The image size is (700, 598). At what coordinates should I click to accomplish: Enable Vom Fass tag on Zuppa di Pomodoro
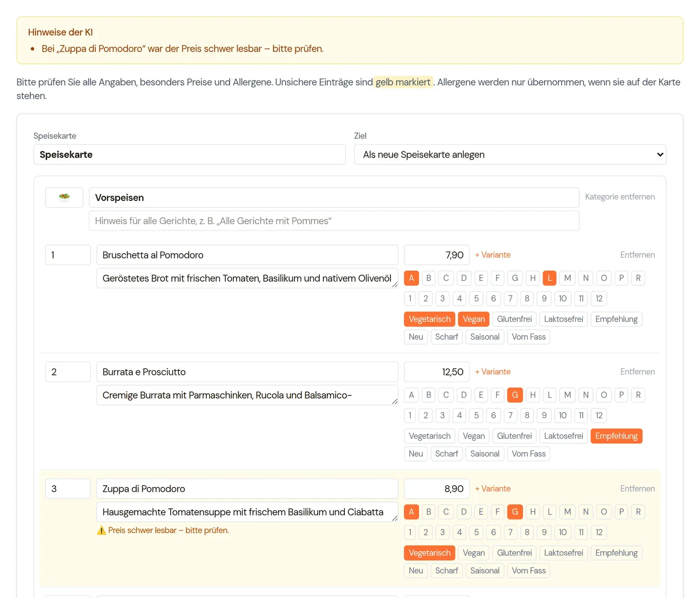[528, 570]
